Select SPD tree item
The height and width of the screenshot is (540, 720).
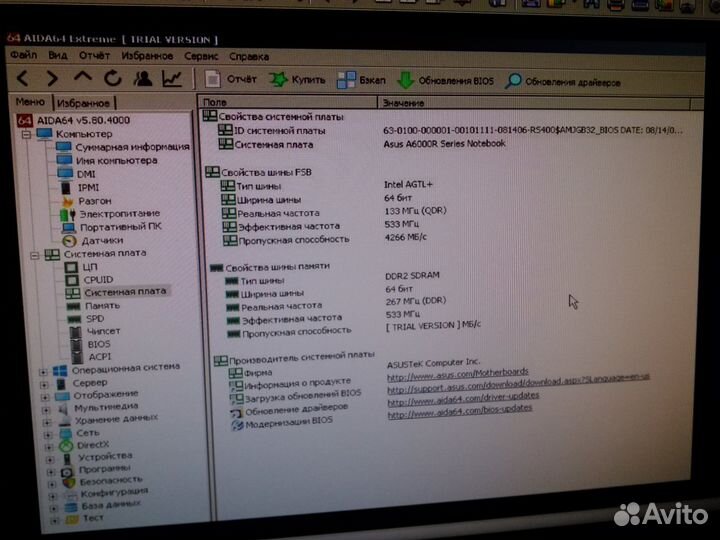[x=95, y=319]
